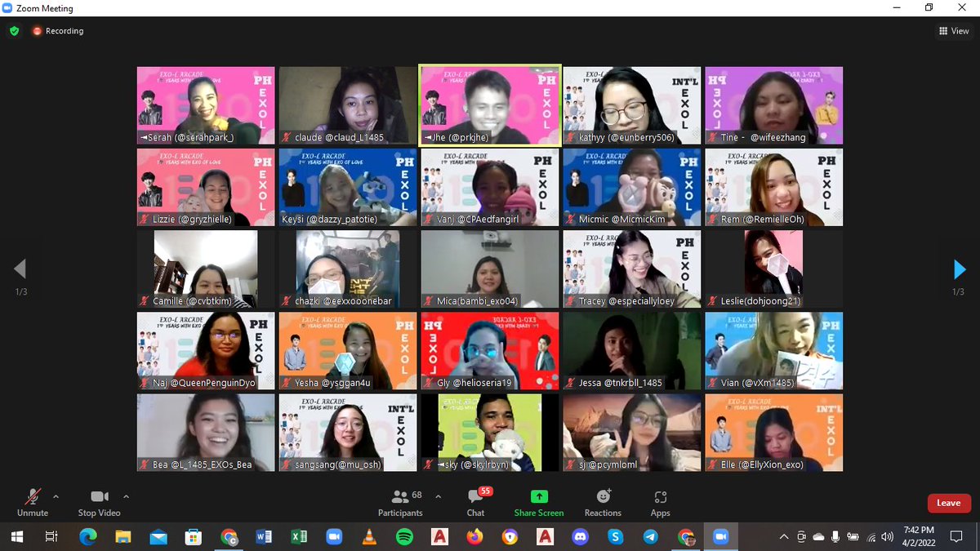
Task: Select Leslie(dohjoong21) video tile
Action: (774, 269)
